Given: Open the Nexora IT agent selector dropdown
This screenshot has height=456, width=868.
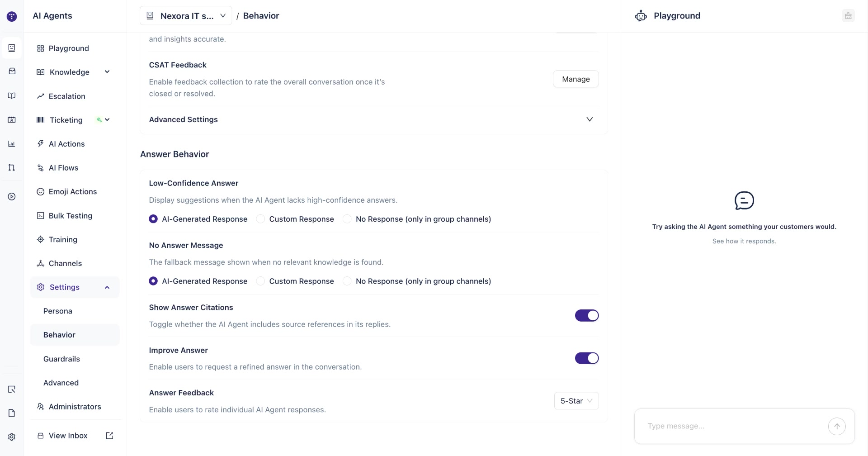Looking at the screenshot, I should tap(186, 16).
